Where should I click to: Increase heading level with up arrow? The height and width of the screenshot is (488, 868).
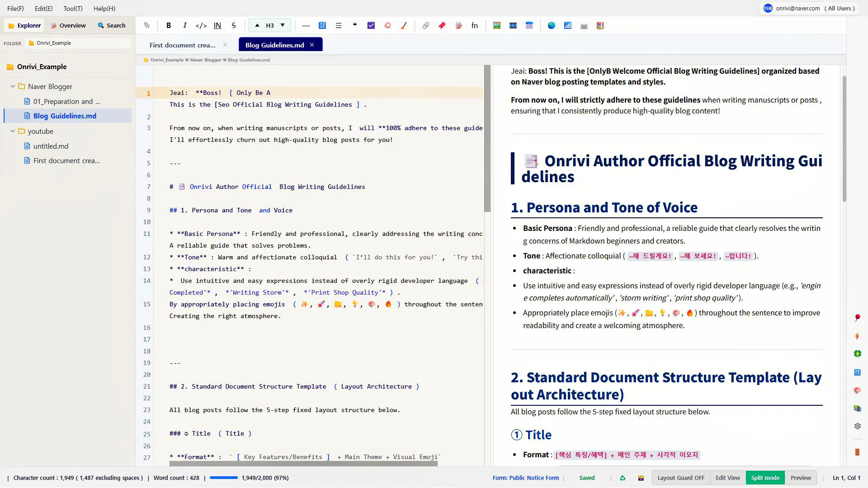pyautogui.click(x=257, y=25)
